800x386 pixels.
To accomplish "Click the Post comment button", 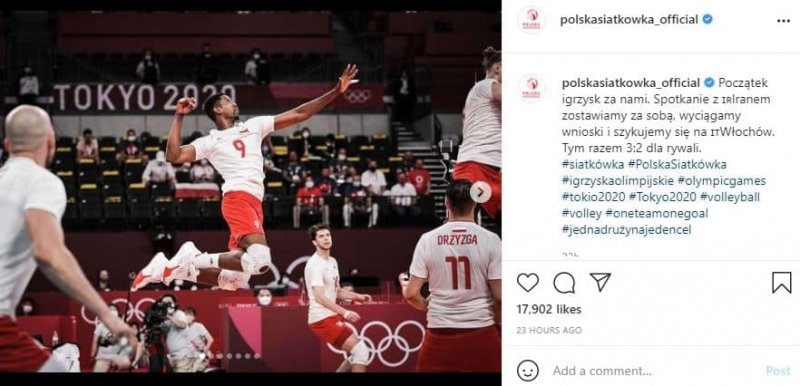I will 778,371.
